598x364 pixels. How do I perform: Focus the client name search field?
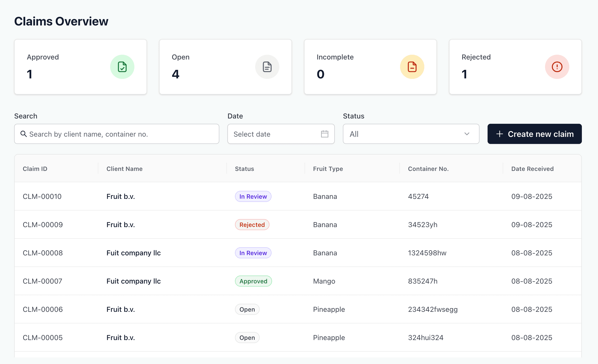[121, 134]
